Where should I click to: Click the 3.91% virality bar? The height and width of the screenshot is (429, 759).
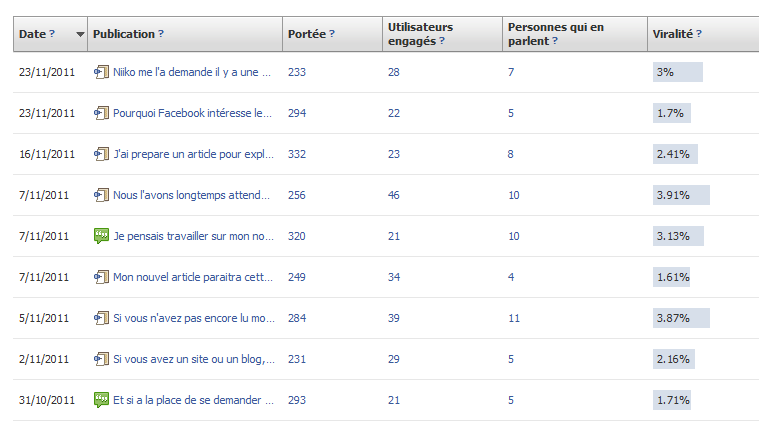pyautogui.click(x=680, y=195)
